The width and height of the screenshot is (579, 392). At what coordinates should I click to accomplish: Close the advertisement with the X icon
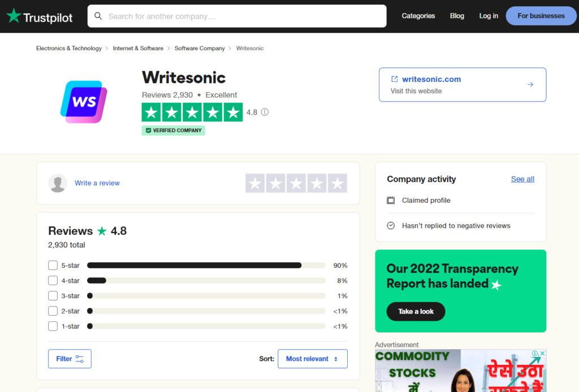tap(542, 353)
